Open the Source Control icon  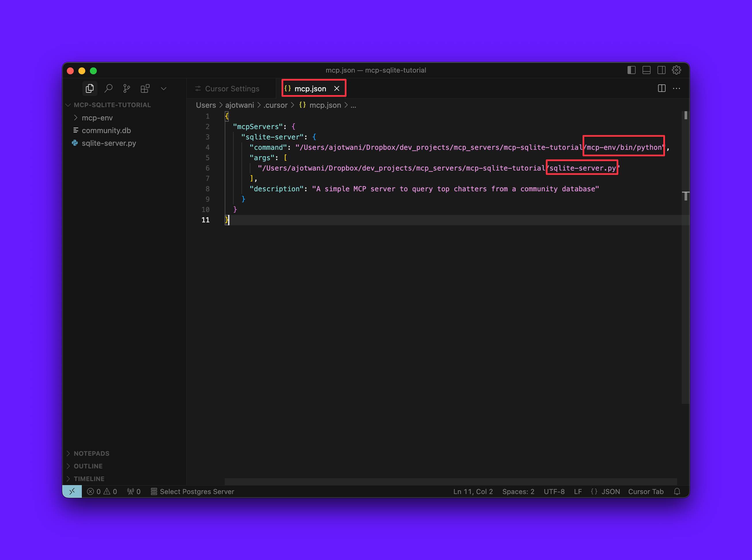(126, 88)
